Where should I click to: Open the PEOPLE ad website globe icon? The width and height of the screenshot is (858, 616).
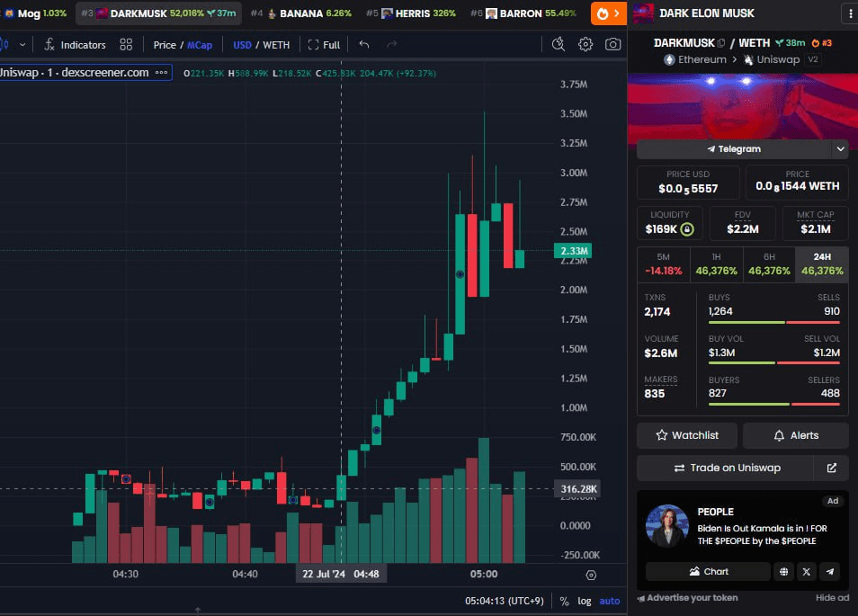[x=784, y=572]
